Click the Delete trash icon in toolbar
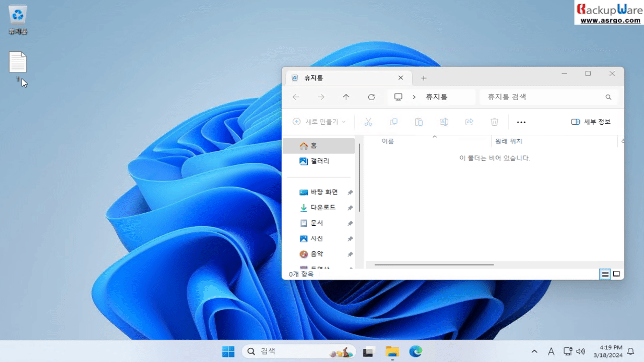 (495, 122)
